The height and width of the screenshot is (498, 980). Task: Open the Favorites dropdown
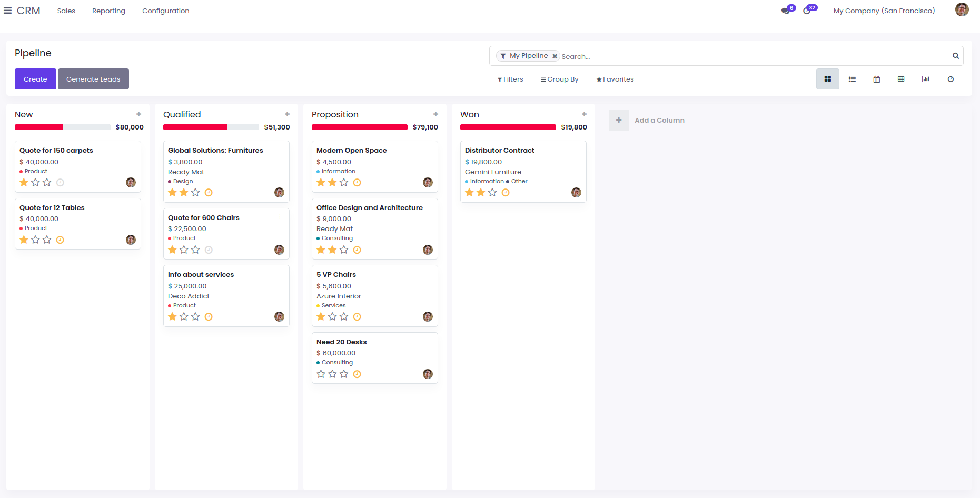click(615, 79)
